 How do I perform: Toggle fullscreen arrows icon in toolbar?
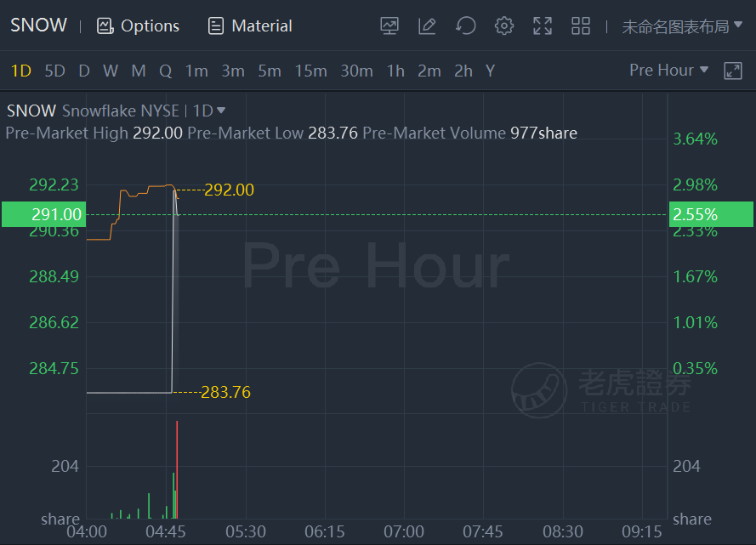543,26
